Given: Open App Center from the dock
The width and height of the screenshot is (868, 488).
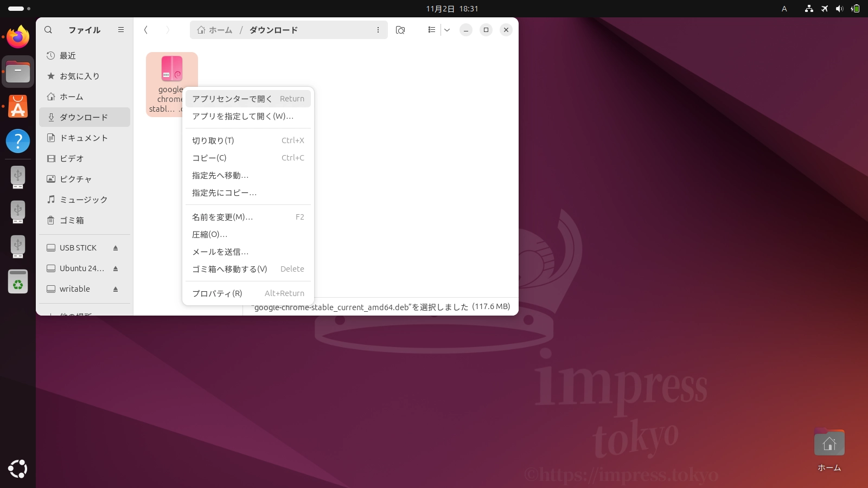Looking at the screenshot, I should [x=18, y=106].
